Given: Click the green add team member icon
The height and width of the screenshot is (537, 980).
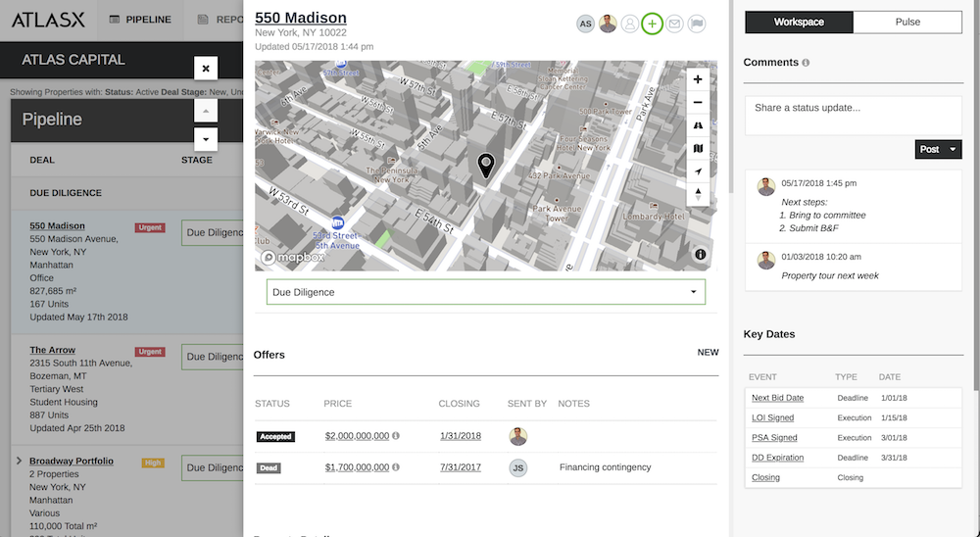Looking at the screenshot, I should pos(652,24).
